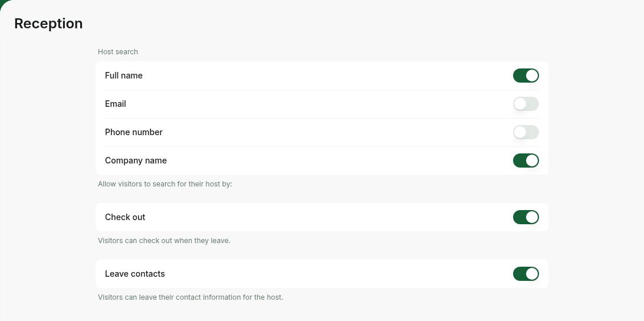This screenshot has width=644, height=321.
Task: Click the "Allow visitors to search" helper text
Action: [x=165, y=184]
